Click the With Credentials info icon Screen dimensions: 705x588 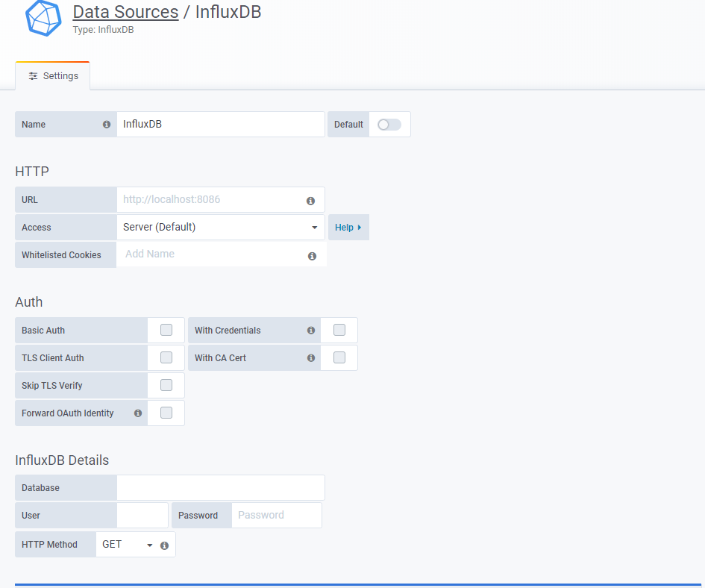point(311,331)
